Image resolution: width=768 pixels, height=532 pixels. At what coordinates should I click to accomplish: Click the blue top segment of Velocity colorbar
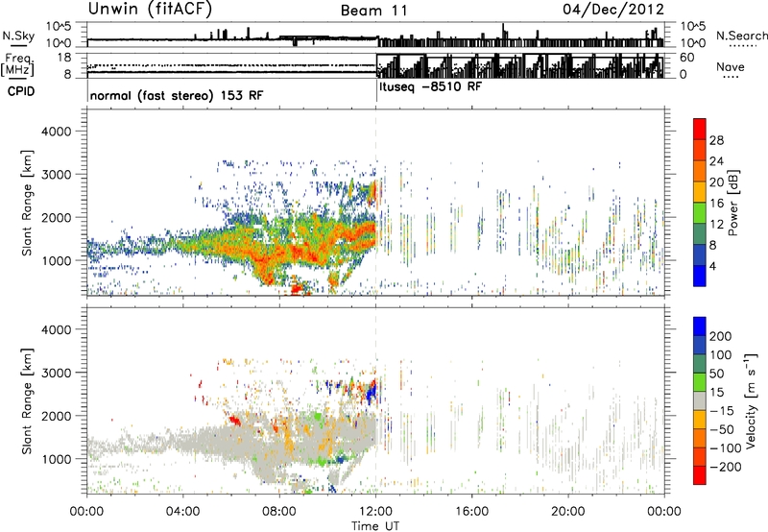tap(700, 326)
